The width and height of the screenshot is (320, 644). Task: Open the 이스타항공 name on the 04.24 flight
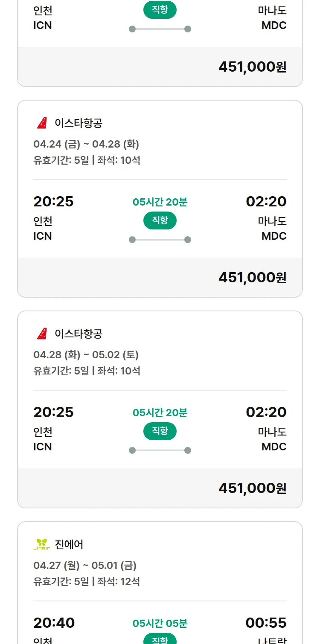(79, 123)
